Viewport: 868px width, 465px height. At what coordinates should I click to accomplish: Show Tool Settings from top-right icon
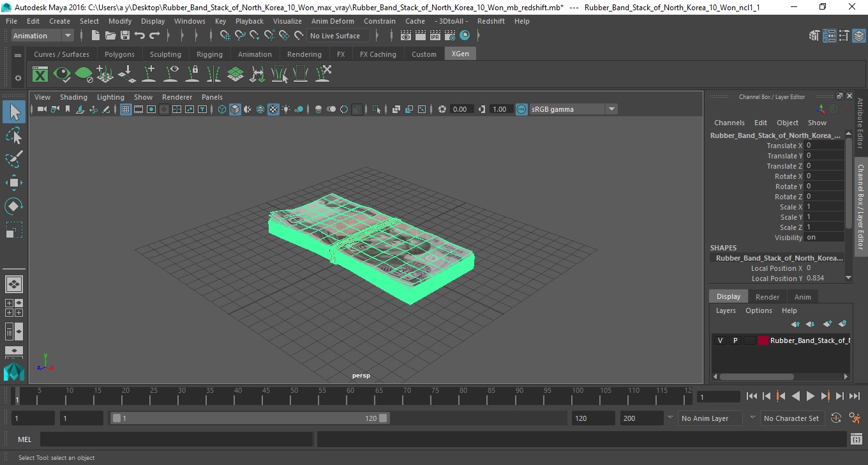[844, 36]
